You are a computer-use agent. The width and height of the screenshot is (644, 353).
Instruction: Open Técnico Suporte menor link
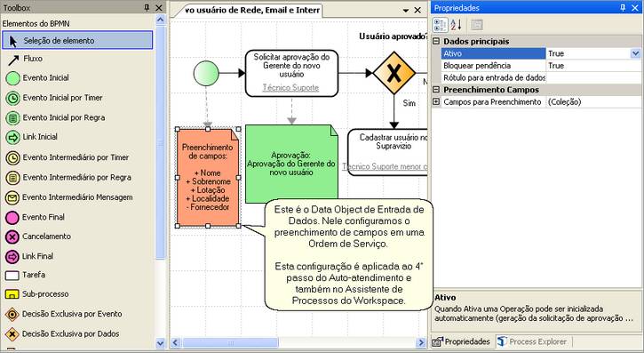385,166
